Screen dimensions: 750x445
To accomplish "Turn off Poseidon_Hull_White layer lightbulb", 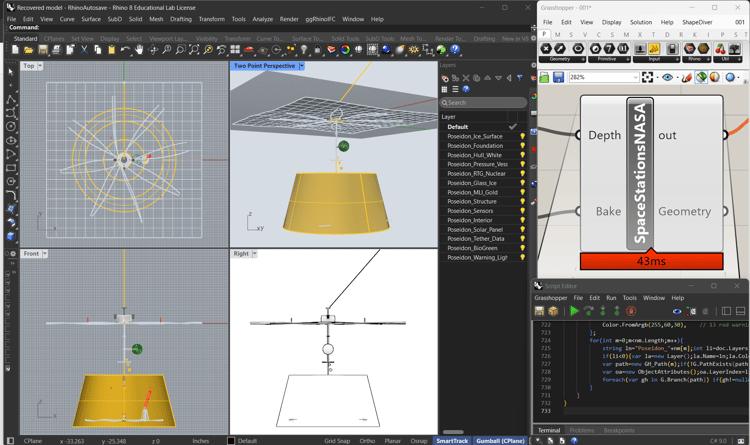I will coord(522,155).
